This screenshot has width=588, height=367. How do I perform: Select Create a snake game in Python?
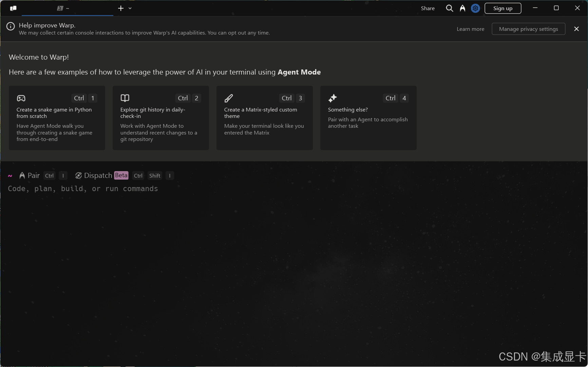tap(54, 113)
